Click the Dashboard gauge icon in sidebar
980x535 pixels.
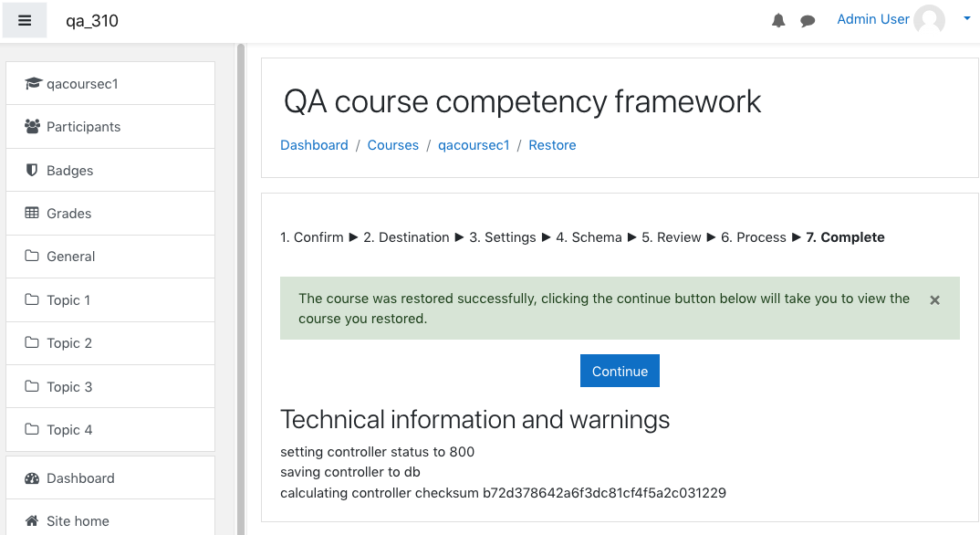coord(32,478)
